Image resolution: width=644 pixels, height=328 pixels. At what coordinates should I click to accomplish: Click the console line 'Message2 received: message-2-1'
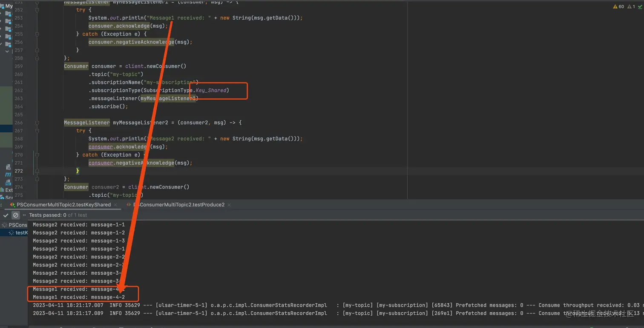(79, 249)
